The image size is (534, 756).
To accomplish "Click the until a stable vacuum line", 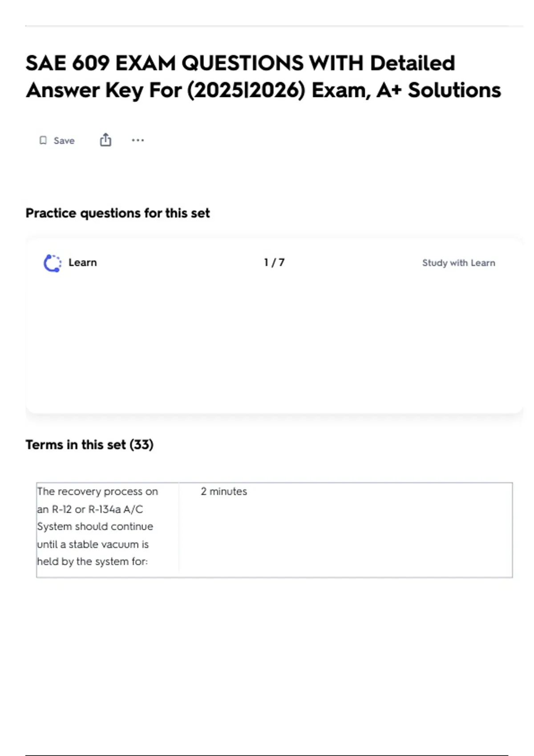I will (x=93, y=544).
